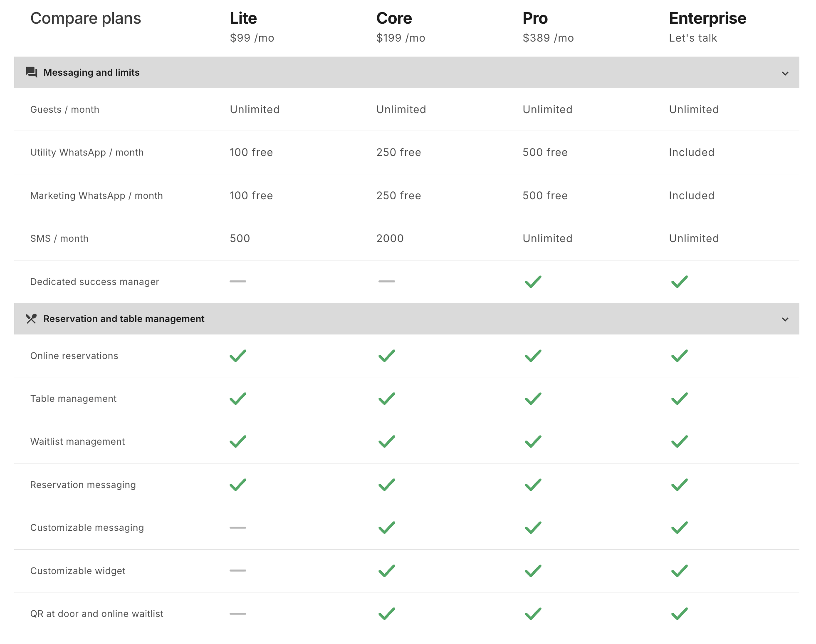This screenshot has height=644, width=816.
Task: Collapse the Messaging and limits section chevron
Action: [x=785, y=73]
